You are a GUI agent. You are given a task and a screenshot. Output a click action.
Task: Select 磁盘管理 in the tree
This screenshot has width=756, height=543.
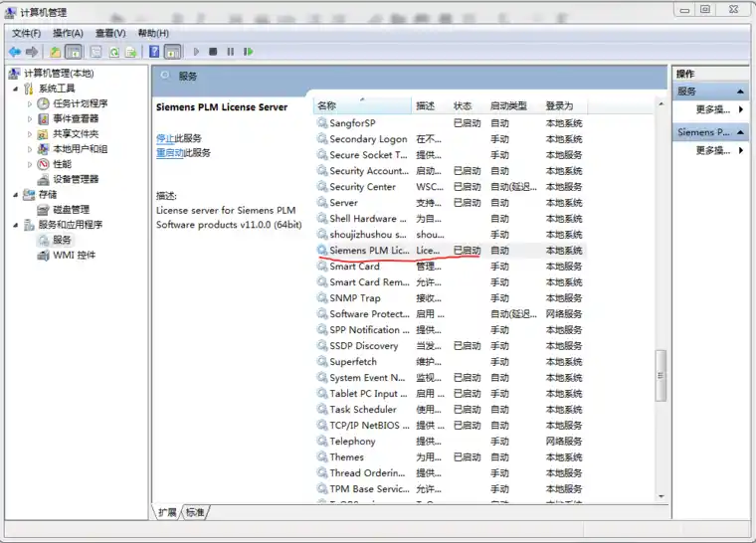click(x=71, y=210)
